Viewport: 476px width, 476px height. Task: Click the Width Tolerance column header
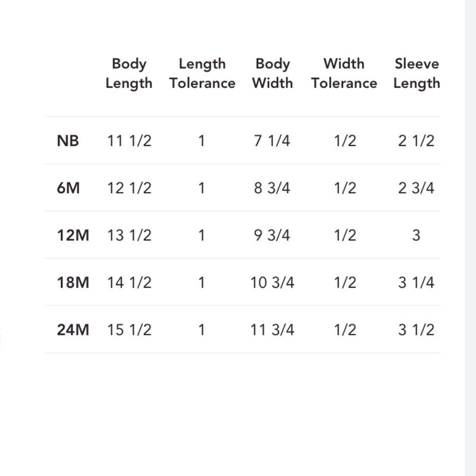pyautogui.click(x=344, y=73)
